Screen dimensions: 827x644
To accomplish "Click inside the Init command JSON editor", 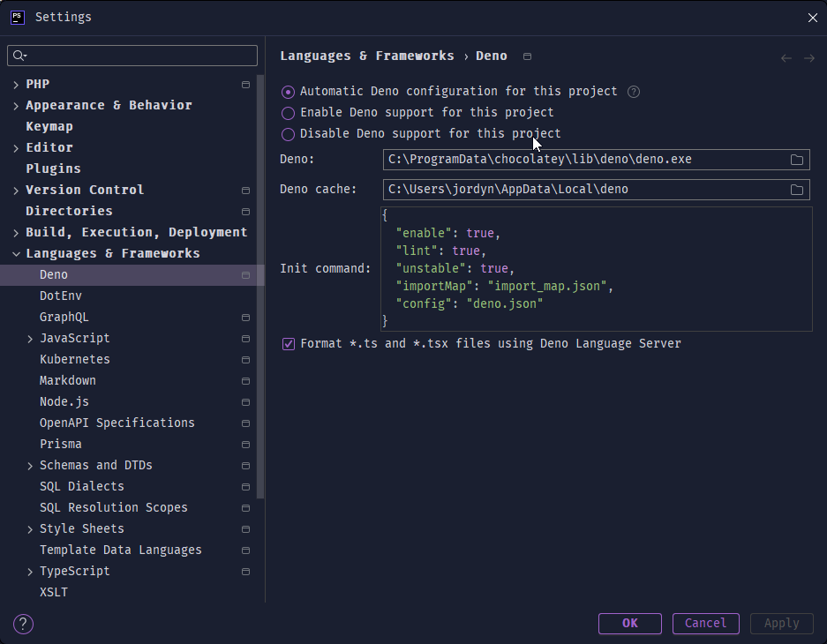I will (x=597, y=269).
